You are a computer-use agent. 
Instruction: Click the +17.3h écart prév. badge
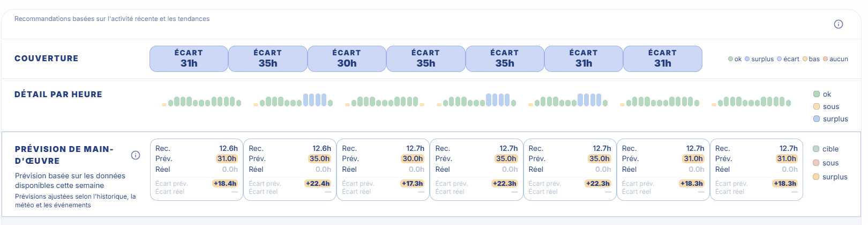coord(412,184)
